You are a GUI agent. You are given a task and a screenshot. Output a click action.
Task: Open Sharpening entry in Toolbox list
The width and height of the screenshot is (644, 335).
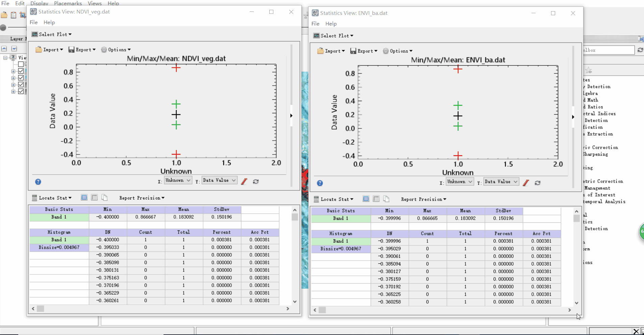pyautogui.click(x=595, y=154)
